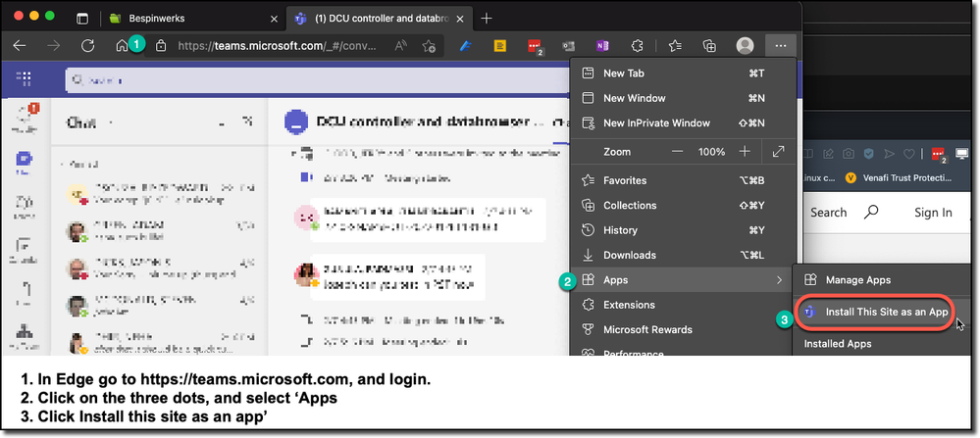Click the address bar URL
The width and height of the screenshot is (980, 438).
pos(277,45)
